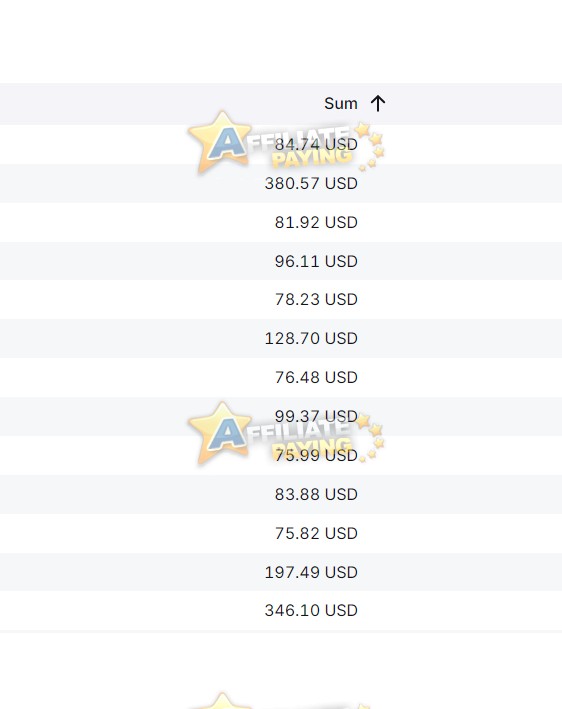Select the 99.37 USD amount
The image size is (562, 709).
coord(316,416)
